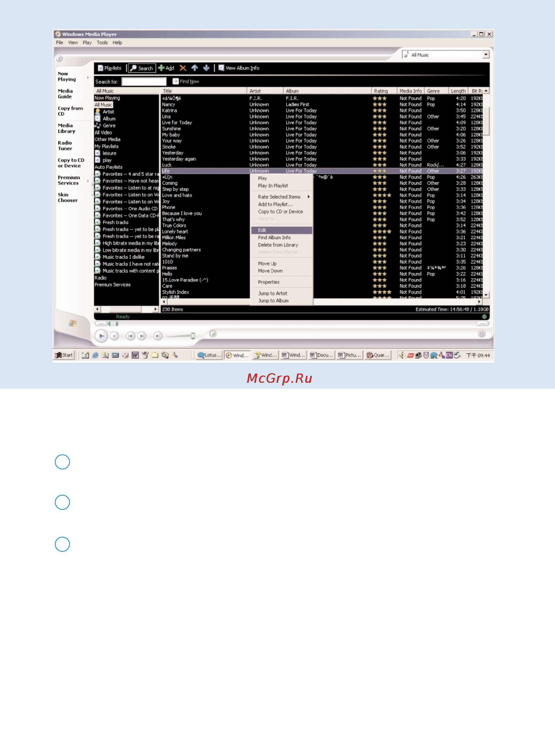Expand the Premium Services side arrow
Screen dimensions: 555x756
[88, 181]
